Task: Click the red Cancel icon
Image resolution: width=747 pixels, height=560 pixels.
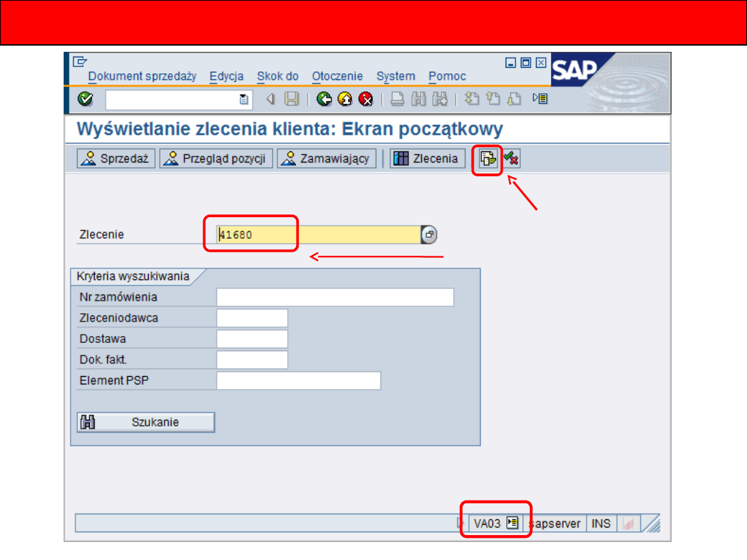Action: pos(365,99)
